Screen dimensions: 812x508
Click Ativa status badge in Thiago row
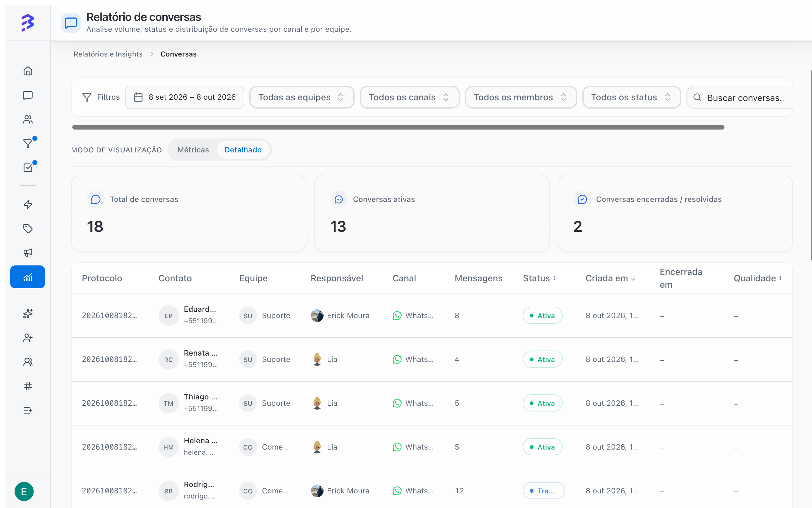point(542,403)
